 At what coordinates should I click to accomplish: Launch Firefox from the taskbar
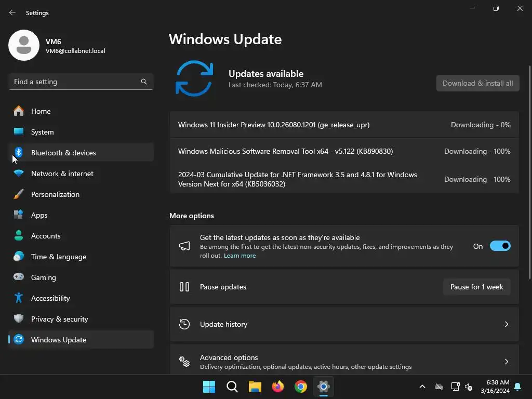coord(278,387)
